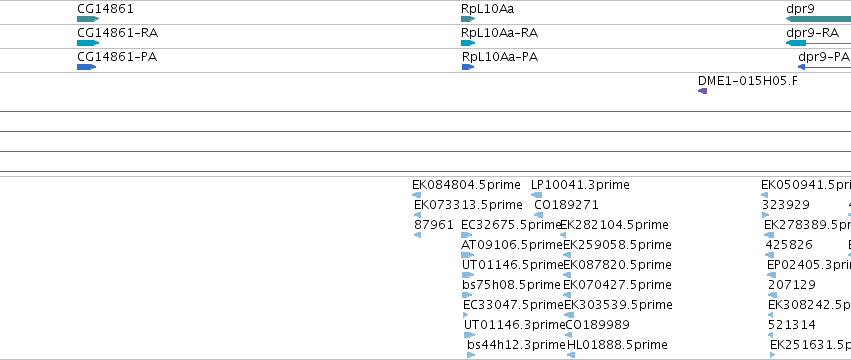This screenshot has width=851, height=360.
Task: Open the CG14861-PA label
Action: click(x=117, y=56)
